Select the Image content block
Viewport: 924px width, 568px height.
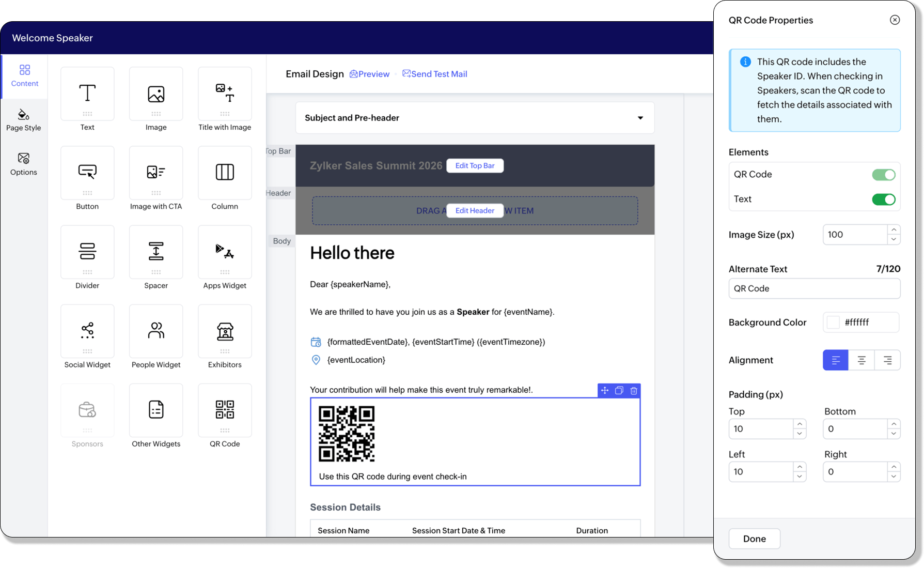click(156, 94)
